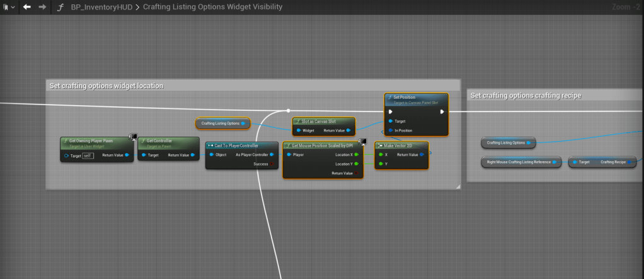This screenshot has width=644, height=279.
Task: Open the BP_InventoryHUD breadcrumb
Action: coord(101,7)
